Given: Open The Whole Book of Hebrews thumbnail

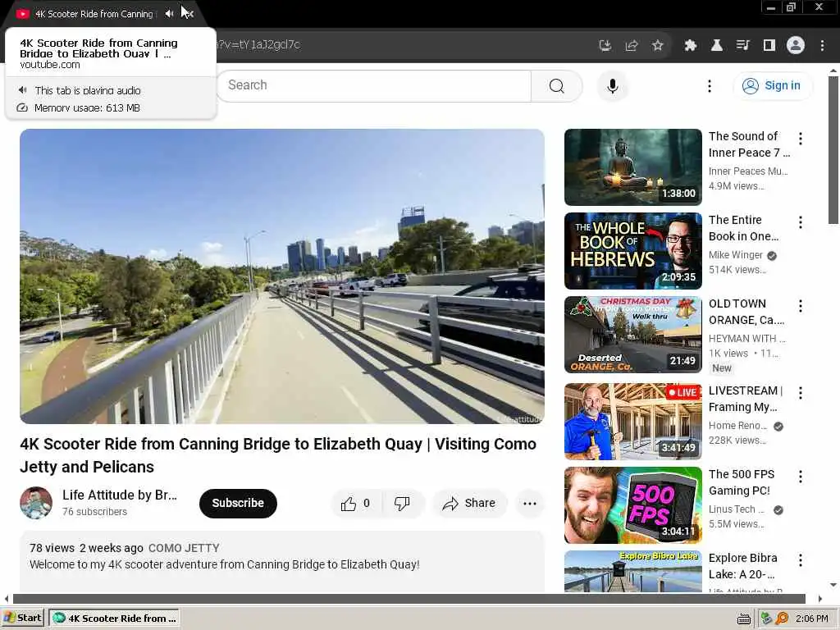Looking at the screenshot, I should click(x=632, y=251).
